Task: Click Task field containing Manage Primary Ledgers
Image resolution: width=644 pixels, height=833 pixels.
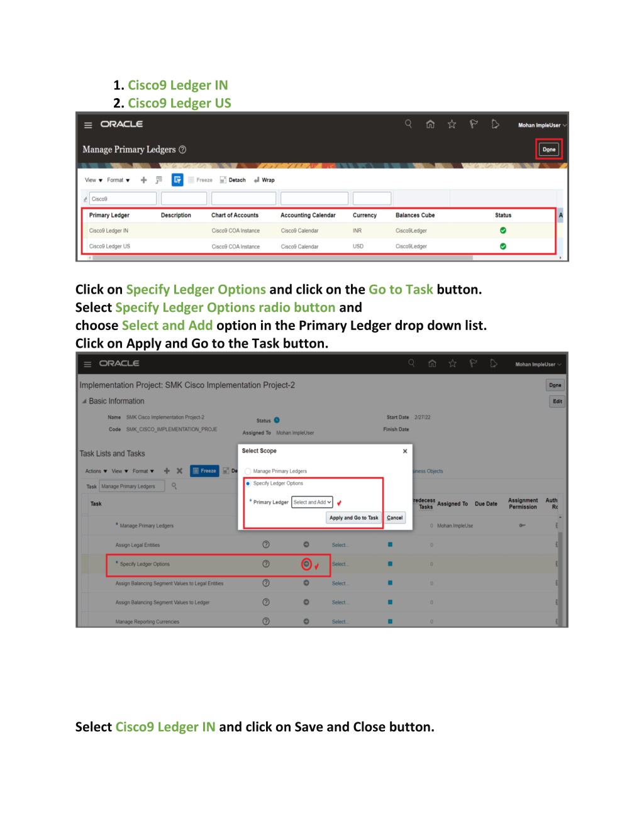Action: 132,486
